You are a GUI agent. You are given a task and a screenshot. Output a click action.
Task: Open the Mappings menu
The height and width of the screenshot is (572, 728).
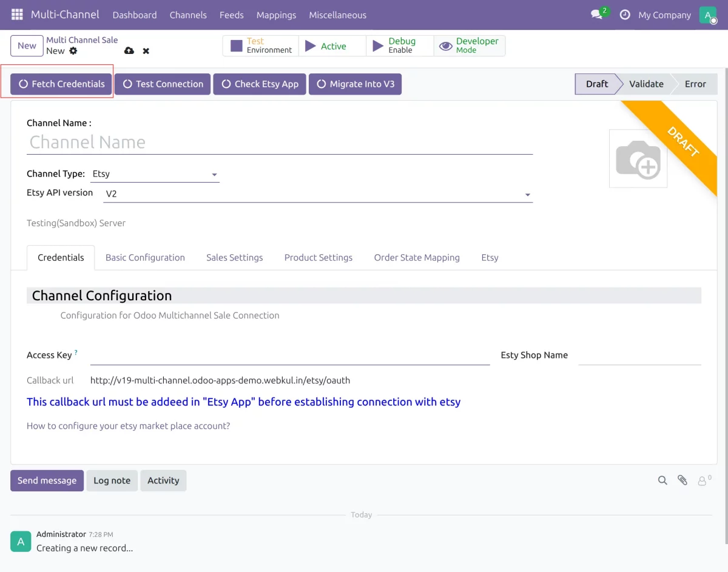pyautogui.click(x=276, y=15)
